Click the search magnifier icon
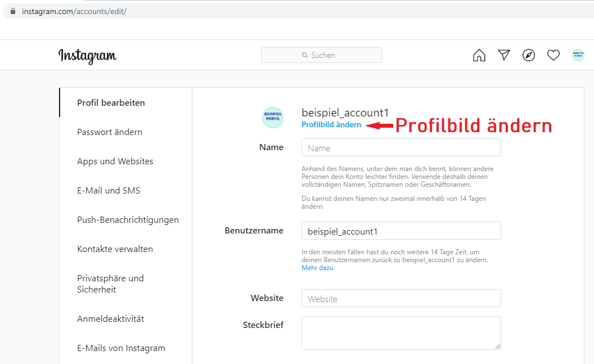The width and height of the screenshot is (594, 364). (x=304, y=55)
